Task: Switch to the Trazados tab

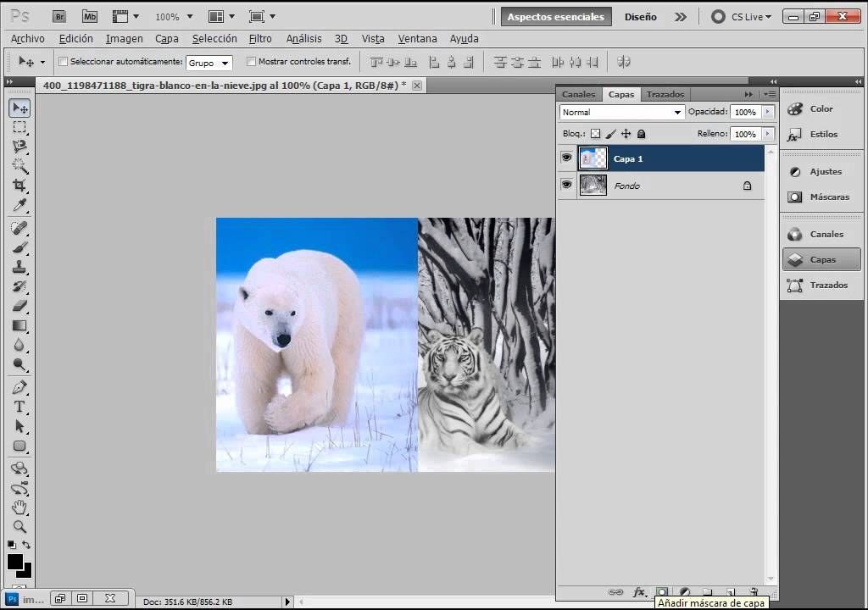Action: [x=665, y=94]
